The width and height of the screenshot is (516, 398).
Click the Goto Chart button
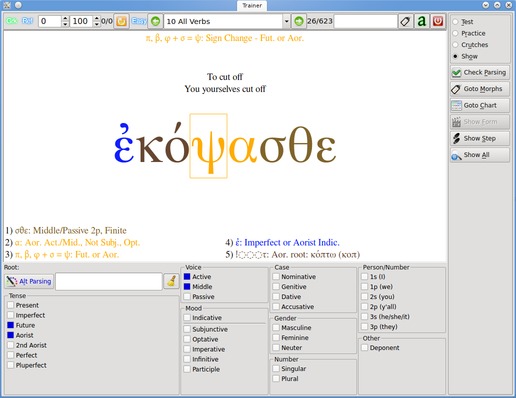pos(480,105)
